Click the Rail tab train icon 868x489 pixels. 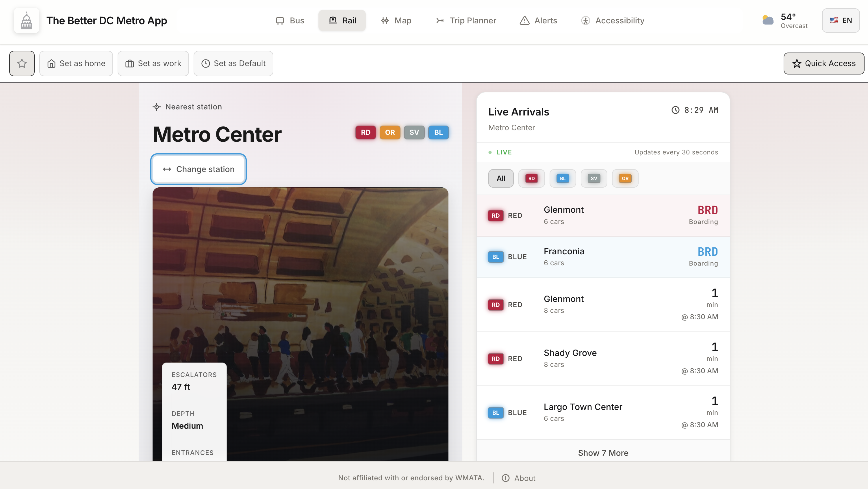pos(333,20)
